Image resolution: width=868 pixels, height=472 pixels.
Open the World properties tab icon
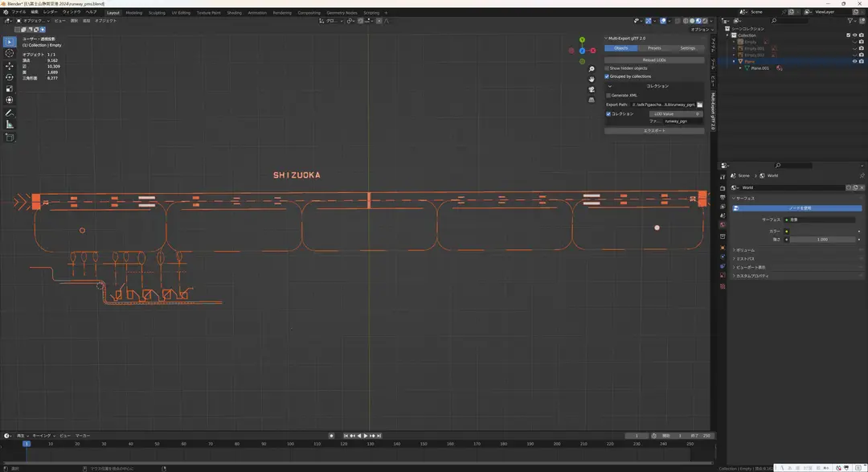click(723, 225)
